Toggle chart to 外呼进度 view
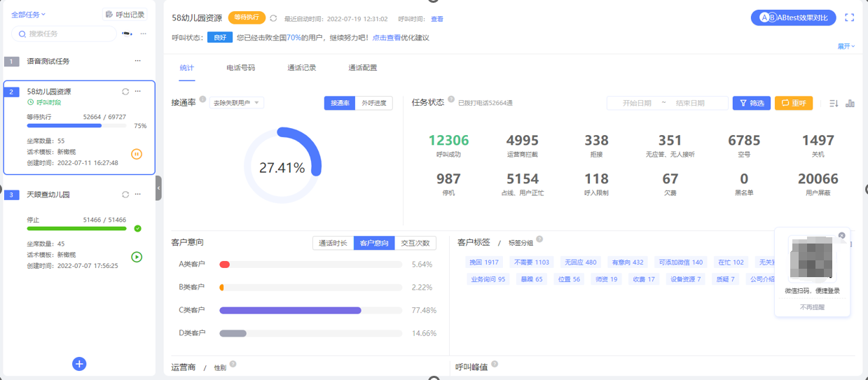Image resolution: width=868 pixels, height=380 pixels. [374, 104]
